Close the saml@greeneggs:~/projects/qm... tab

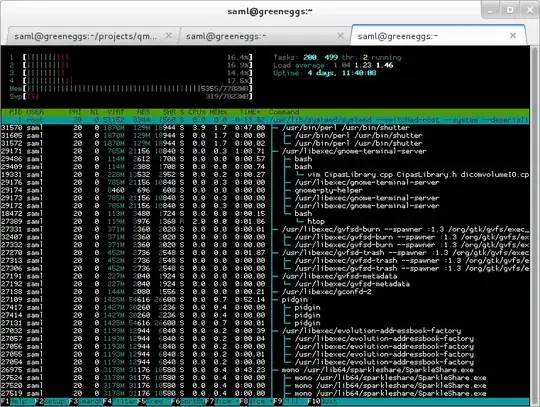pos(169,35)
